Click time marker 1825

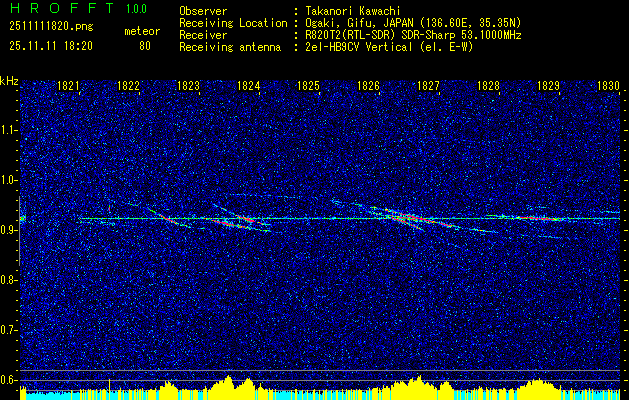pyautogui.click(x=308, y=85)
